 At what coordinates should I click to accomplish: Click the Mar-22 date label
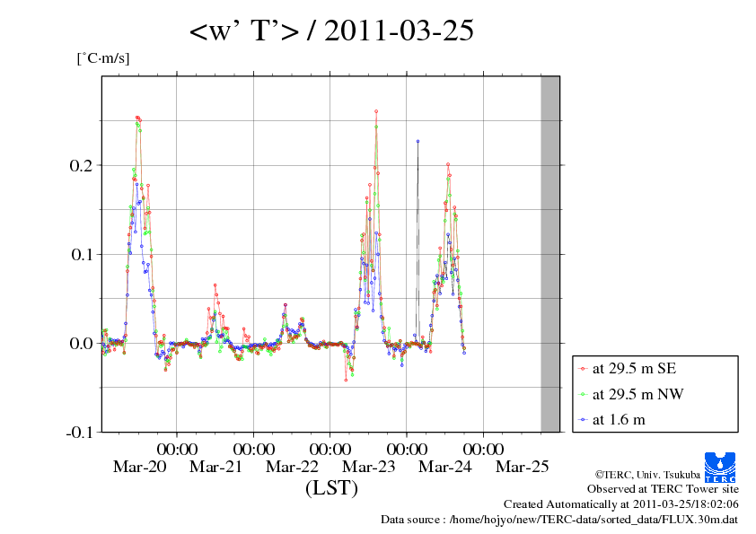click(292, 467)
